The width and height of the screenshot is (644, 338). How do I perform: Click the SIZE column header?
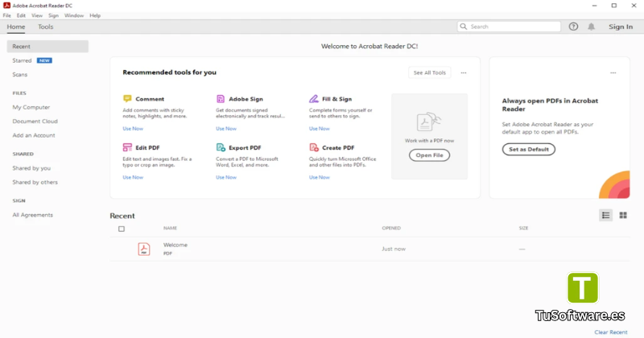click(523, 228)
